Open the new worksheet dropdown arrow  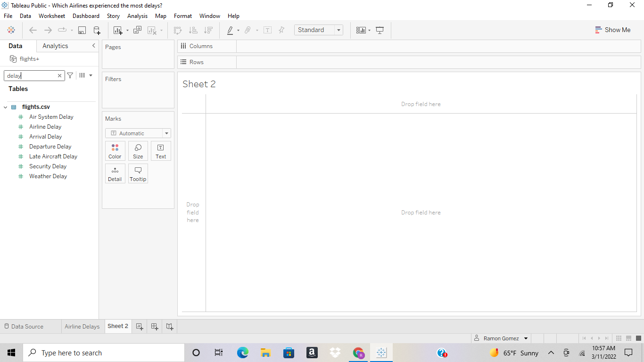click(x=127, y=31)
